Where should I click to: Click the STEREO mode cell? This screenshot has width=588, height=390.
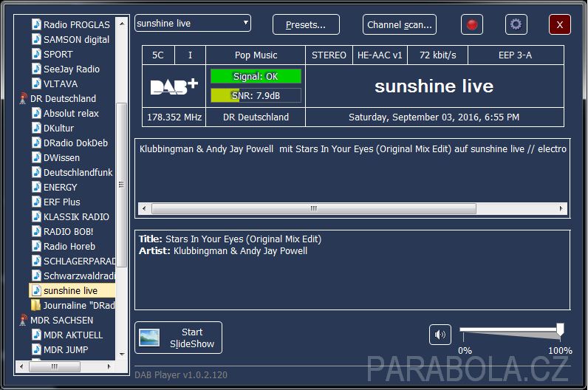tap(329, 55)
